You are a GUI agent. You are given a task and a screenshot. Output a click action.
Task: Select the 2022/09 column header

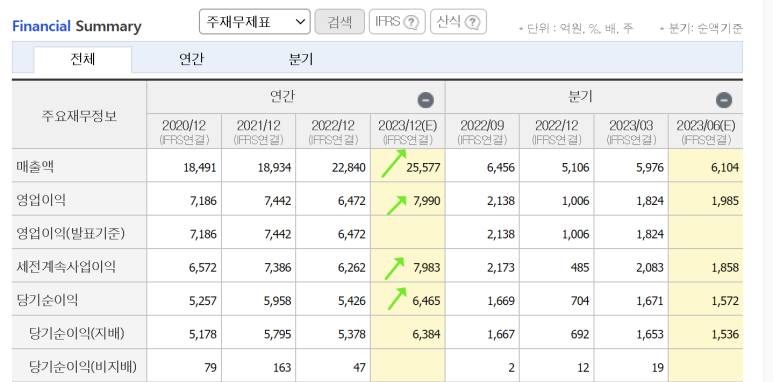pyautogui.click(x=482, y=131)
